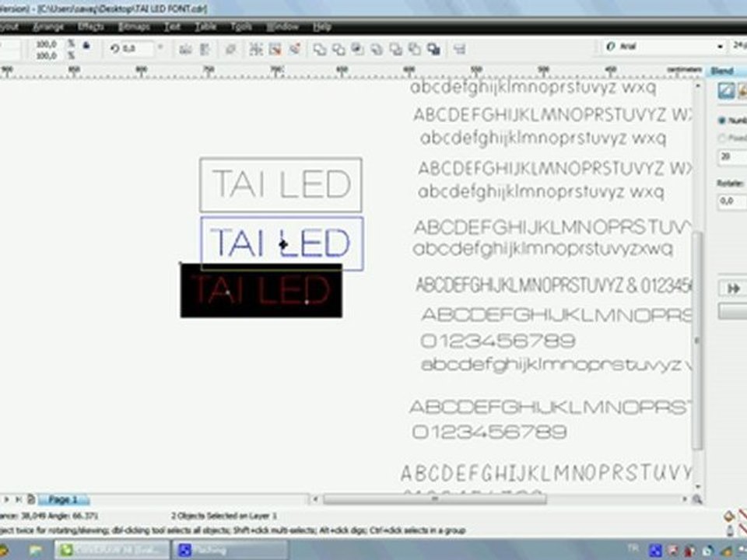747x560 pixels.
Task: Click the Simplify shapes icon
Action: (377, 49)
